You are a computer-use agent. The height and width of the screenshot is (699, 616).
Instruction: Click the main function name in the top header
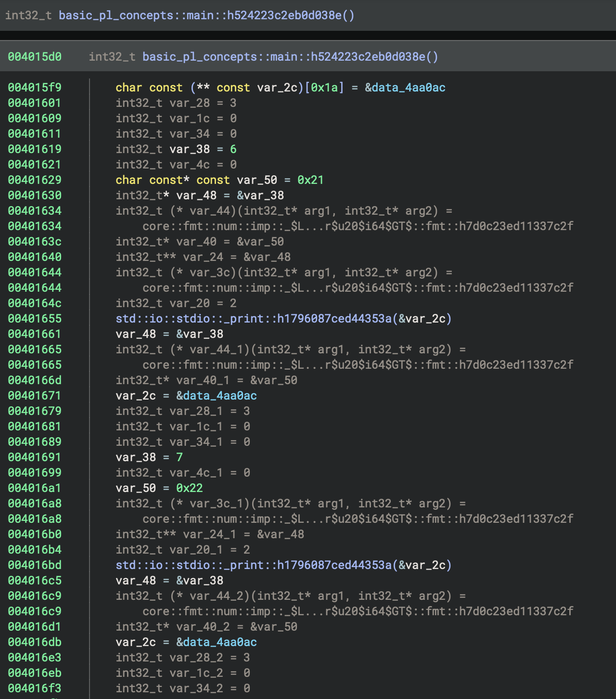(x=206, y=15)
